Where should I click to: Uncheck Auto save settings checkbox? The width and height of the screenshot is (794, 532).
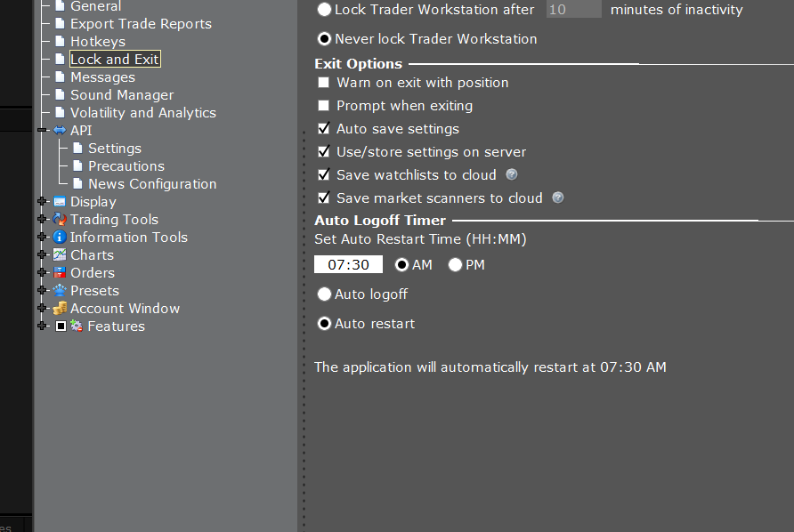click(324, 129)
